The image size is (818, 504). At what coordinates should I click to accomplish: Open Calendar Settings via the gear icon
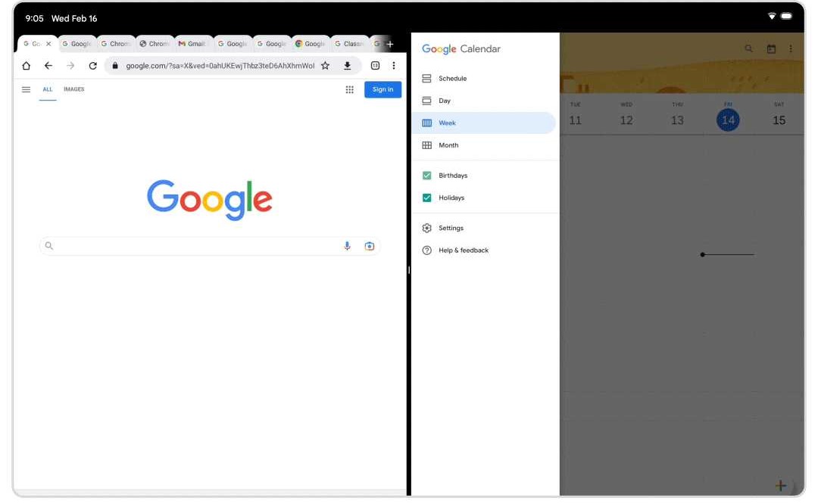coord(451,228)
